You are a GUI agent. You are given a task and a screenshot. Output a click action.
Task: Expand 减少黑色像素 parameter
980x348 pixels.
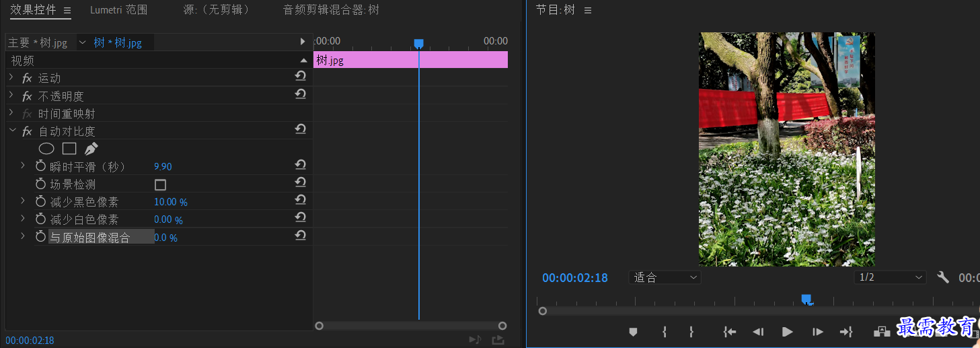pyautogui.click(x=22, y=201)
